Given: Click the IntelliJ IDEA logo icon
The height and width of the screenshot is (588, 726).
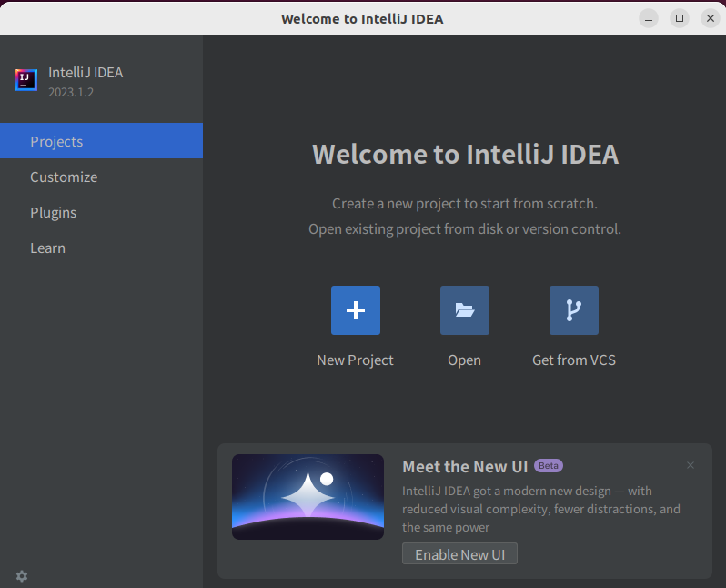Looking at the screenshot, I should (x=25, y=80).
